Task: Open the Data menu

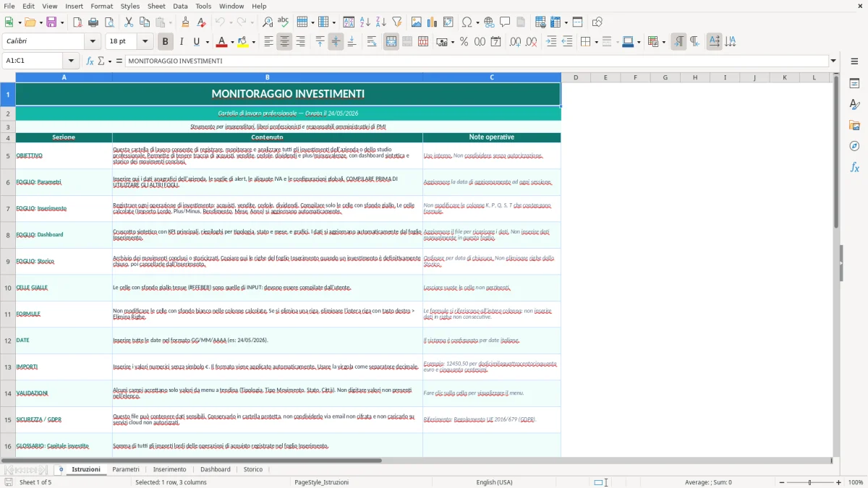Action: click(x=180, y=6)
